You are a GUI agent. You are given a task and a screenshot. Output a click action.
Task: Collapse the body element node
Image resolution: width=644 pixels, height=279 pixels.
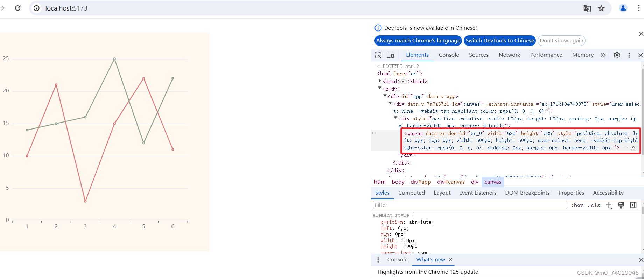click(380, 88)
